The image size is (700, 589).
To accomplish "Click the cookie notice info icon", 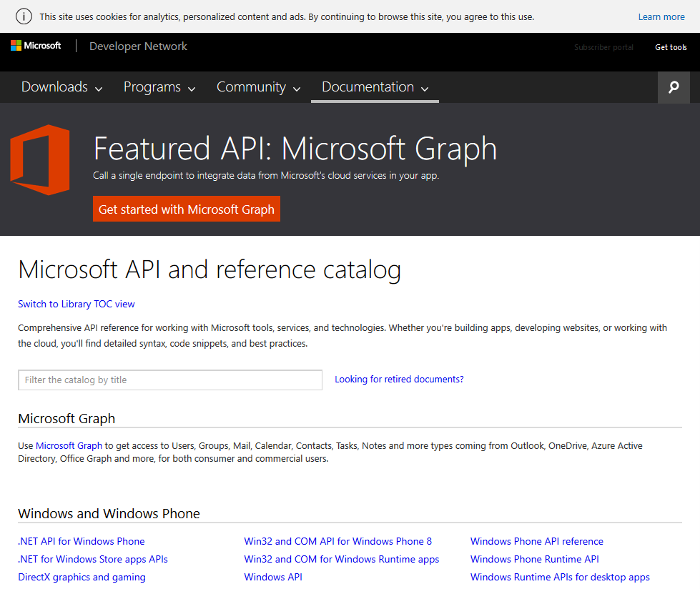I will tap(24, 16).
